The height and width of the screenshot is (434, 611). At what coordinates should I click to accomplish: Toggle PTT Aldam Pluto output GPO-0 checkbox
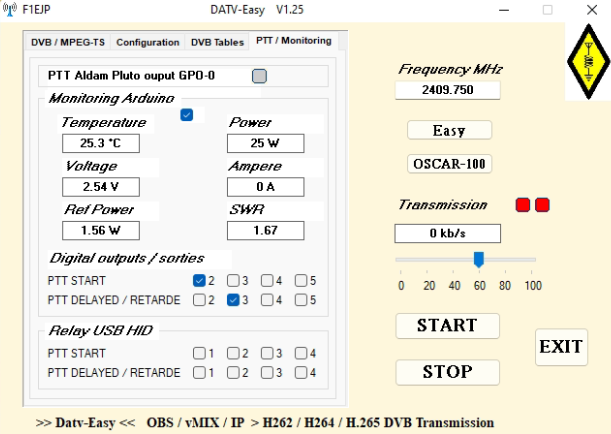tap(259, 75)
